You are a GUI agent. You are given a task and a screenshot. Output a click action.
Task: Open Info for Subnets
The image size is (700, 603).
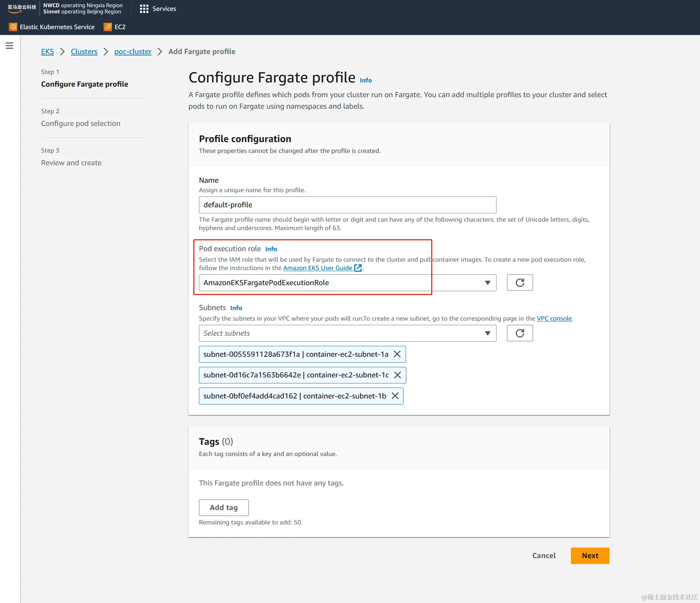pos(236,308)
